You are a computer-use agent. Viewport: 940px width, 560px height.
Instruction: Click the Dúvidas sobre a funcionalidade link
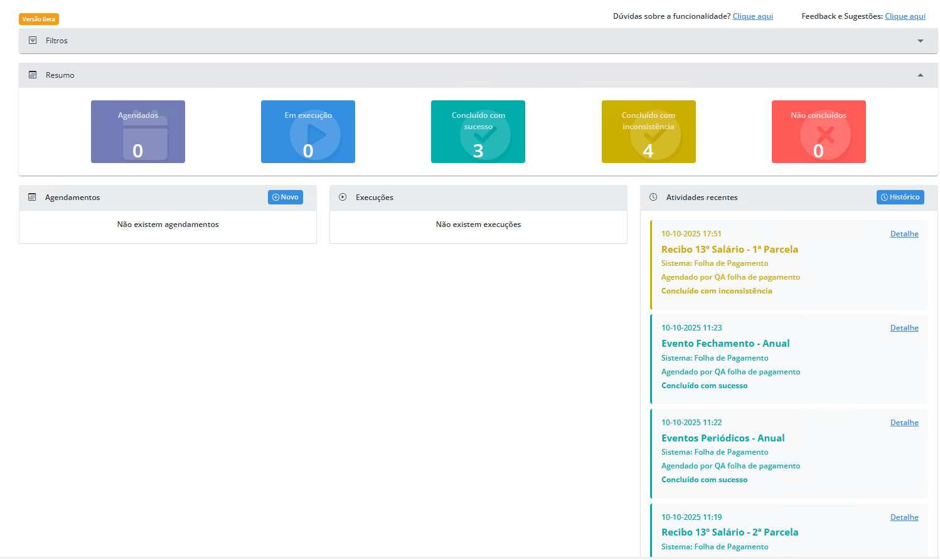752,16
